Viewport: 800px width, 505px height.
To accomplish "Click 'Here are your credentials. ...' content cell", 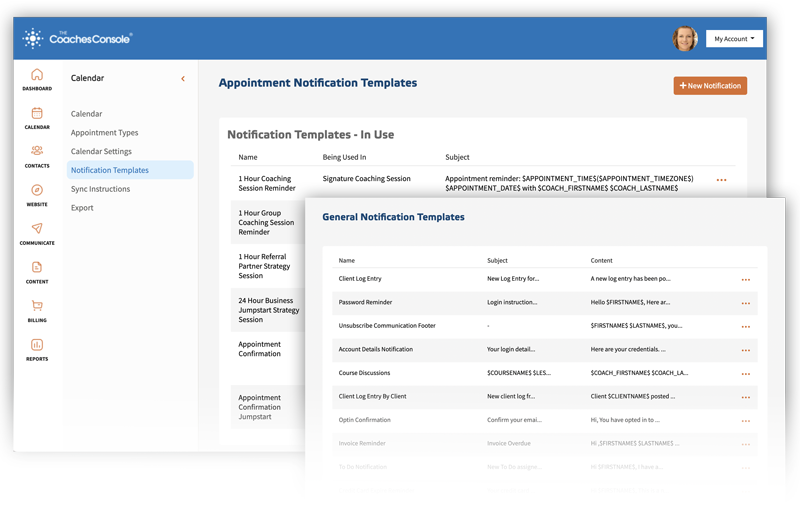I will 628,349.
